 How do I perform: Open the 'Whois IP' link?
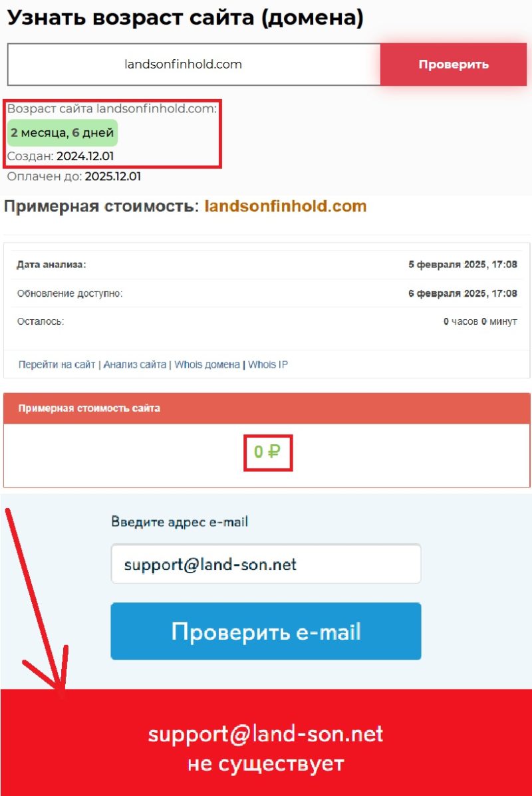click(x=268, y=364)
